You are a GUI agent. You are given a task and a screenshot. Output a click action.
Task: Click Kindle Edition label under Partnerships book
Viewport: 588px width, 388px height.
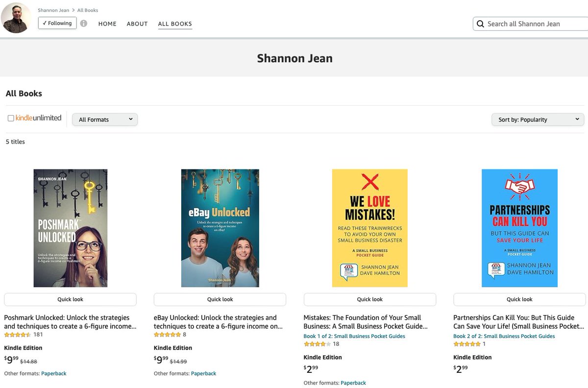pos(472,357)
